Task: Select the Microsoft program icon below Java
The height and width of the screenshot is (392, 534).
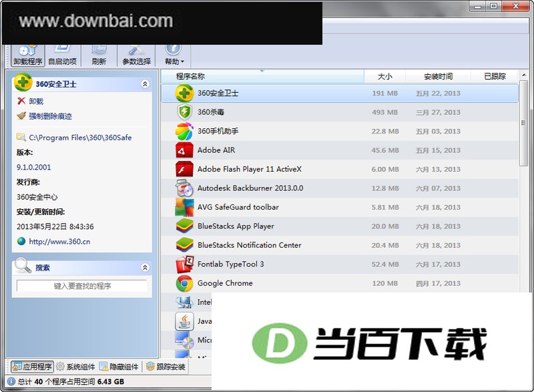Action: pos(184,340)
